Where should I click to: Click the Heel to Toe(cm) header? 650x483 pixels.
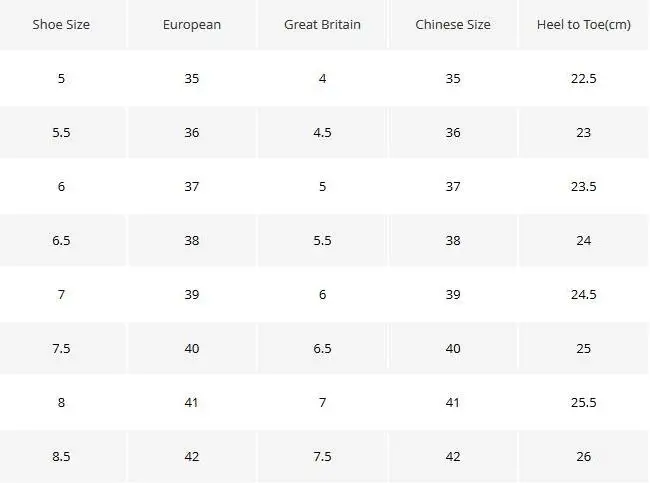click(583, 24)
